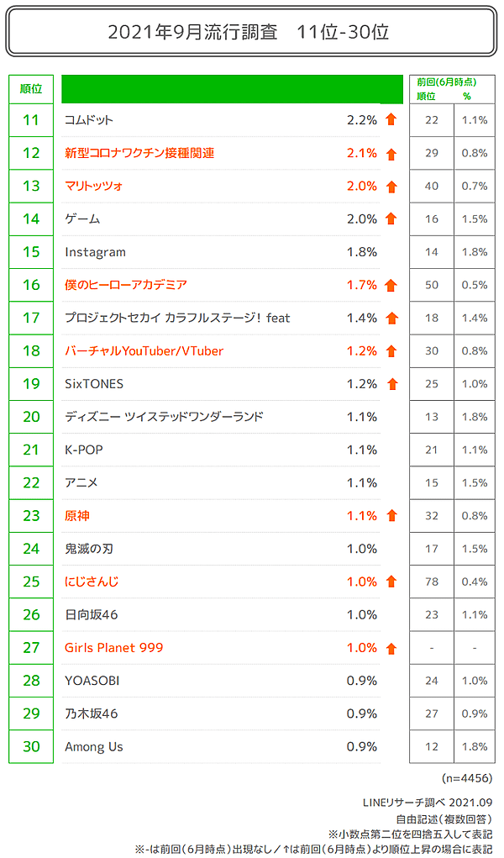Click the green header bar
Viewport: 504px width, 858px height.
coord(232,89)
